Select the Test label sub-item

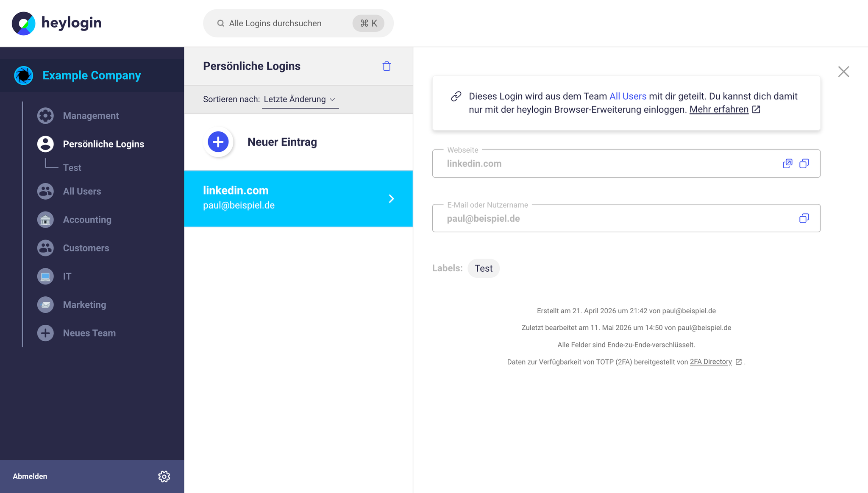pyautogui.click(x=72, y=168)
